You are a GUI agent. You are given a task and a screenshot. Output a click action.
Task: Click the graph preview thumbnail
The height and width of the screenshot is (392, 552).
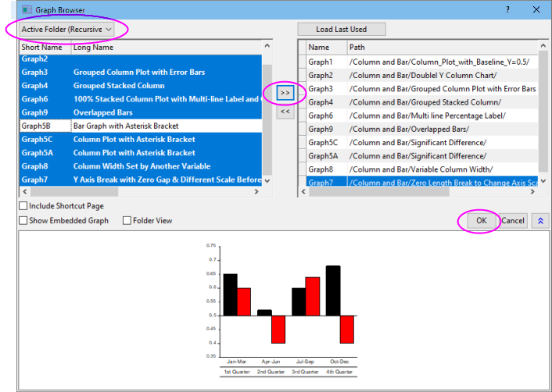pyautogui.click(x=281, y=311)
